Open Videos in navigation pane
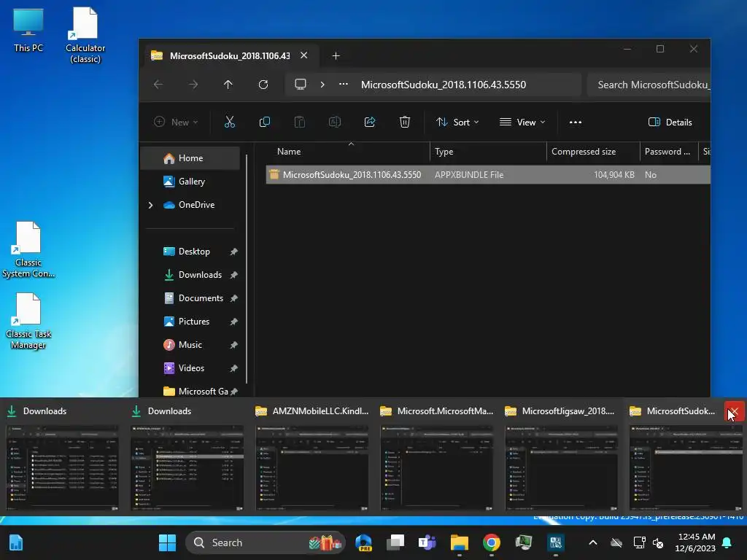 (x=191, y=368)
